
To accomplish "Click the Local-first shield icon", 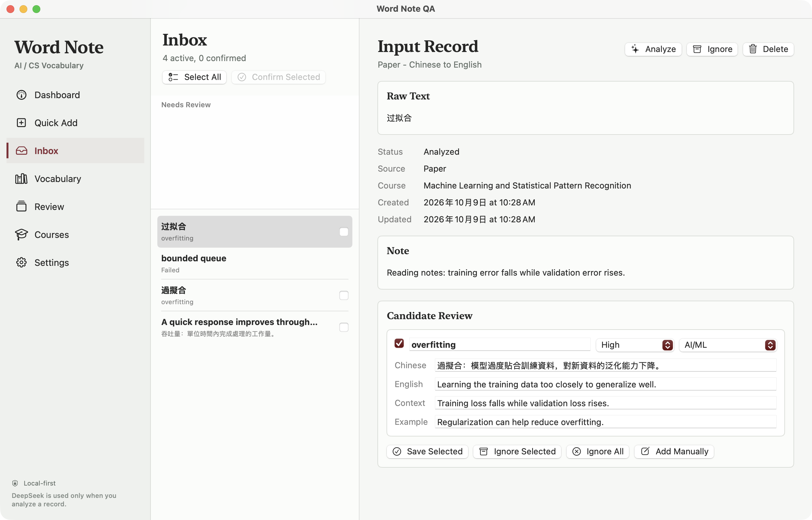I will click(x=15, y=483).
